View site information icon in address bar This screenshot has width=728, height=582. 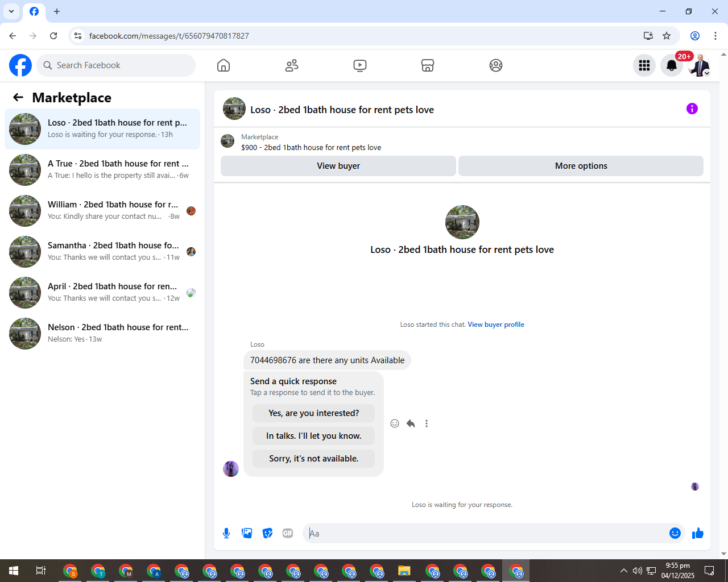[78, 36]
